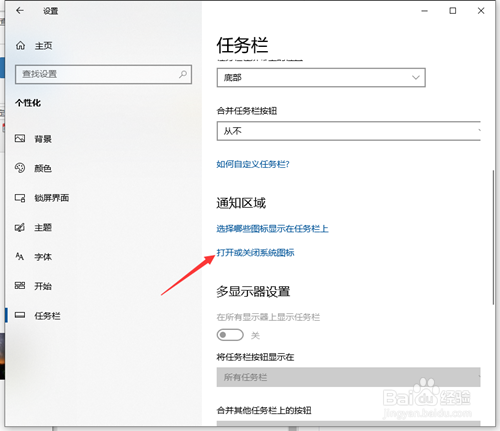The width and height of the screenshot is (500, 431).
Task: Open the 主页 home icon
Action: coord(20,45)
